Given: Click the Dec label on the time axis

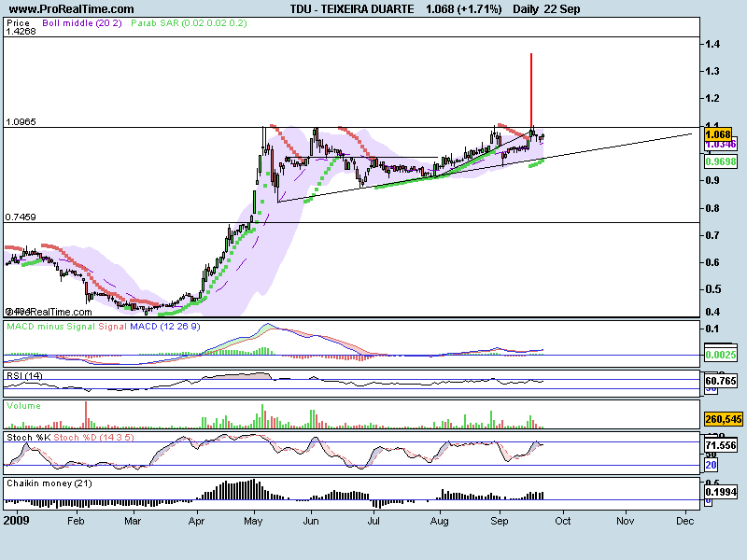Looking at the screenshot, I should (685, 521).
